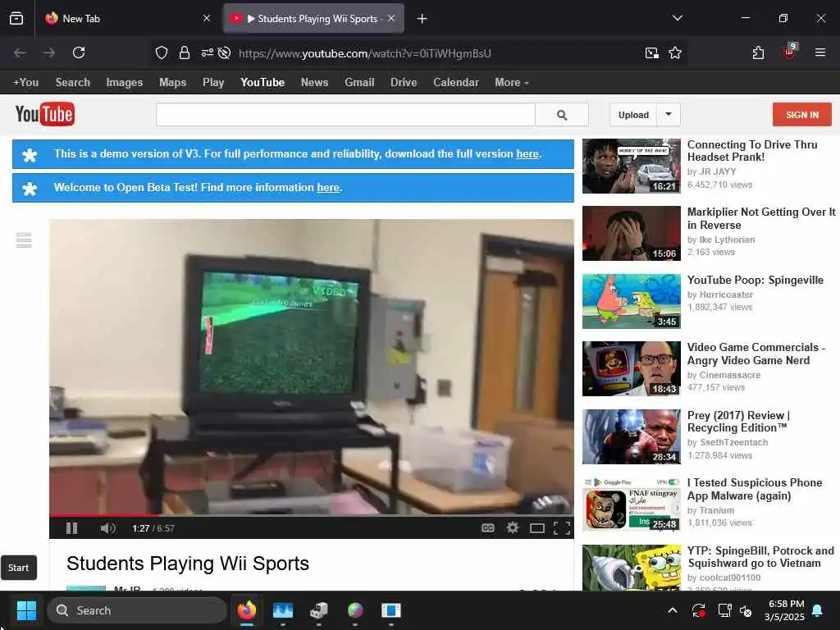Click the padlock site info icon

pos(185,53)
